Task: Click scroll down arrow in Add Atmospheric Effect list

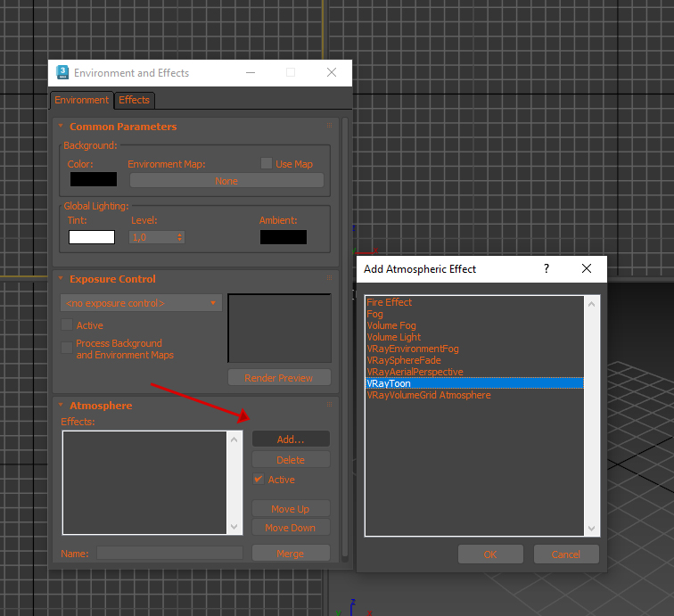Action: (591, 529)
